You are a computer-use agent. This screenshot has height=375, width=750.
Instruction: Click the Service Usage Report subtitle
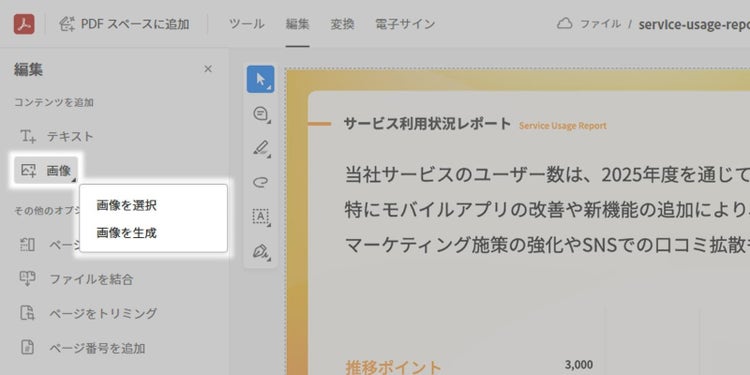click(x=563, y=126)
